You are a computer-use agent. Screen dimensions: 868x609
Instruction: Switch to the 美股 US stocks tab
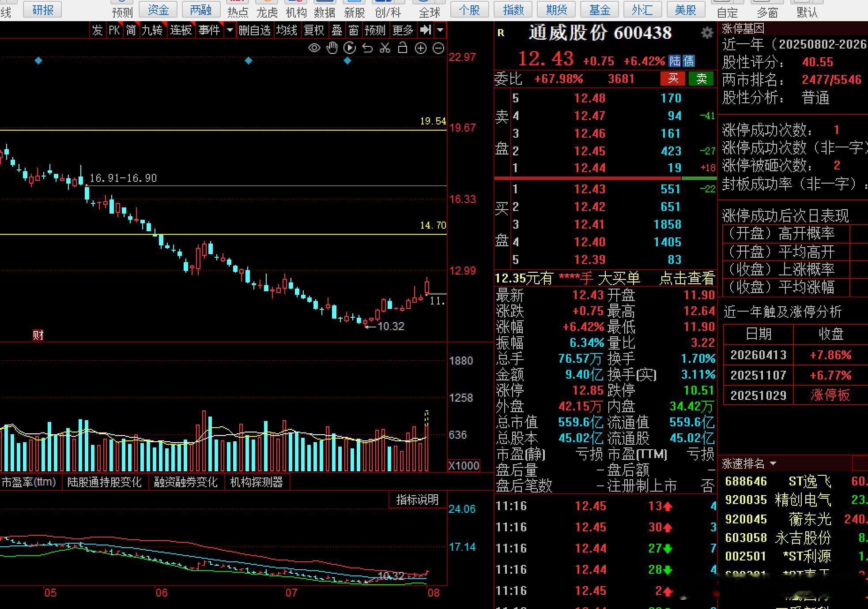[686, 9]
